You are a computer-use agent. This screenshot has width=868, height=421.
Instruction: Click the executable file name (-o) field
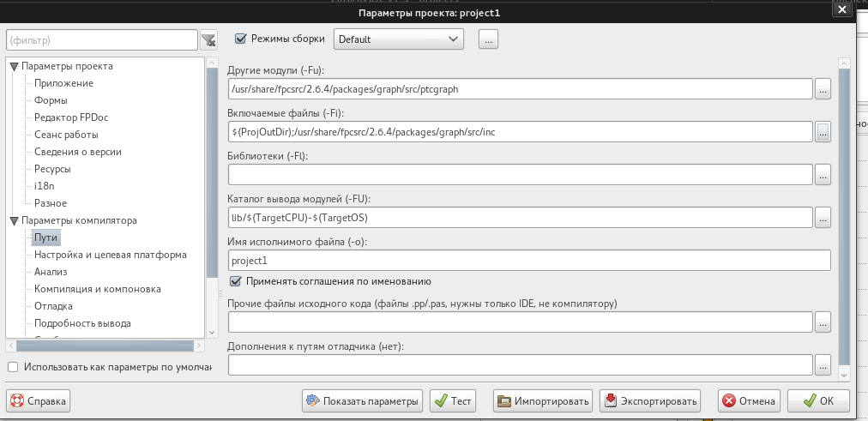tap(529, 260)
